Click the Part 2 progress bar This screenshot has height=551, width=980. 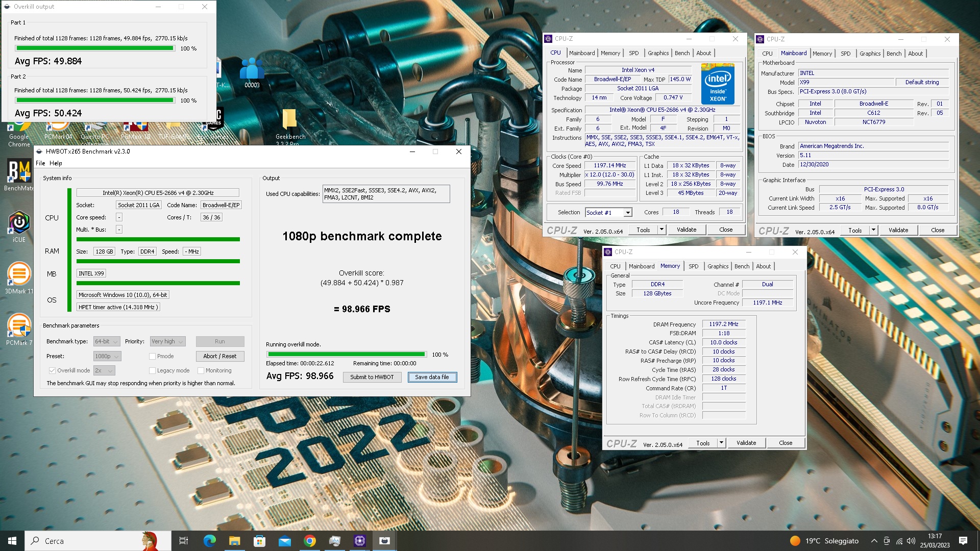[94, 101]
